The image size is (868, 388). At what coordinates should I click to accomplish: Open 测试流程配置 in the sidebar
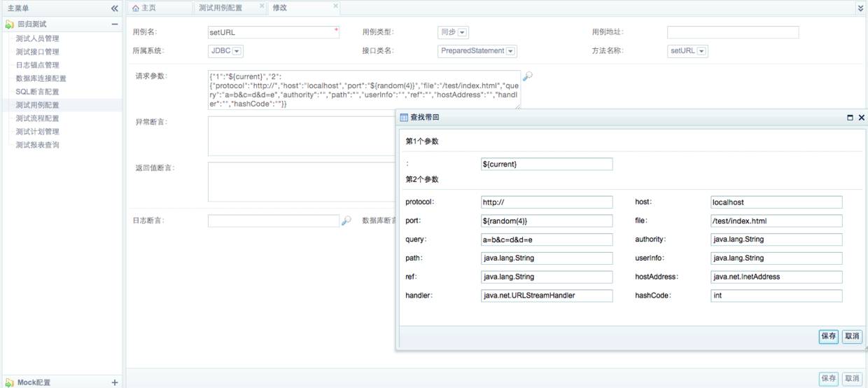tap(37, 118)
